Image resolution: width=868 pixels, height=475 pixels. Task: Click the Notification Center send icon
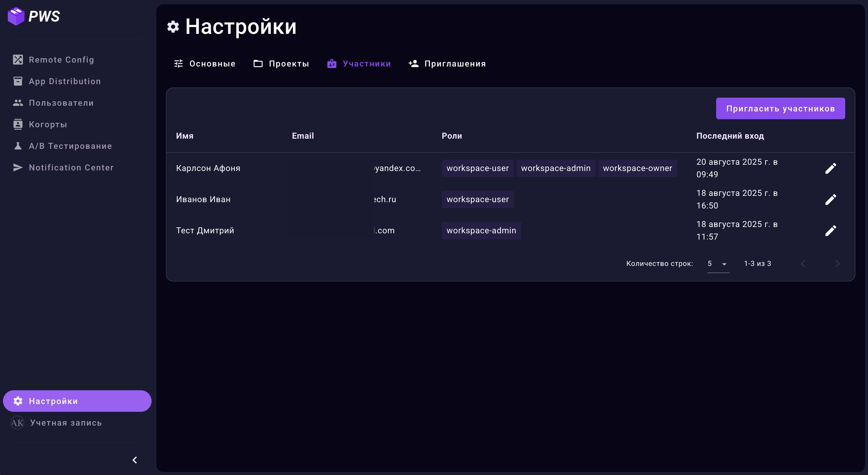(x=18, y=167)
